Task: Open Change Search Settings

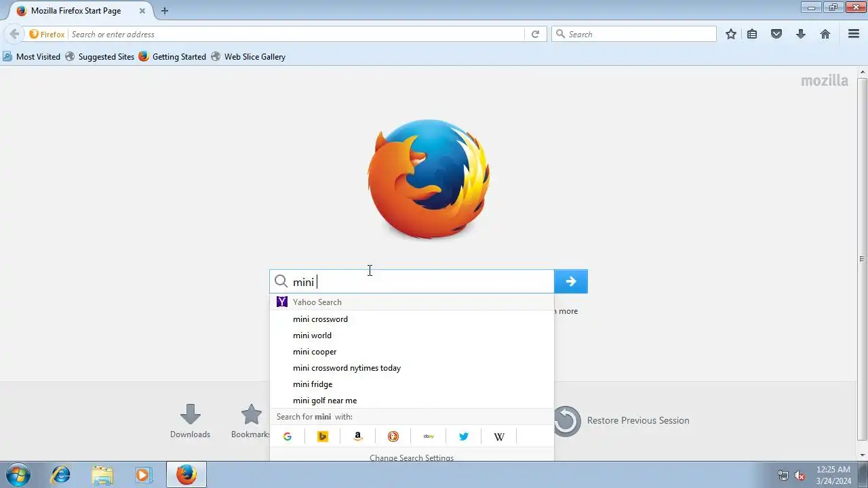Action: (x=412, y=457)
